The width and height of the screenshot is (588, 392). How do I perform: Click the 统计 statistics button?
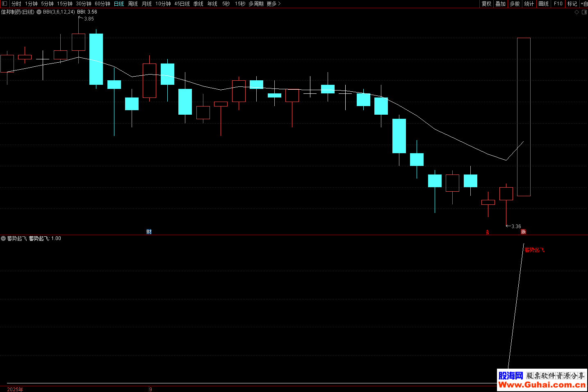(529, 4)
